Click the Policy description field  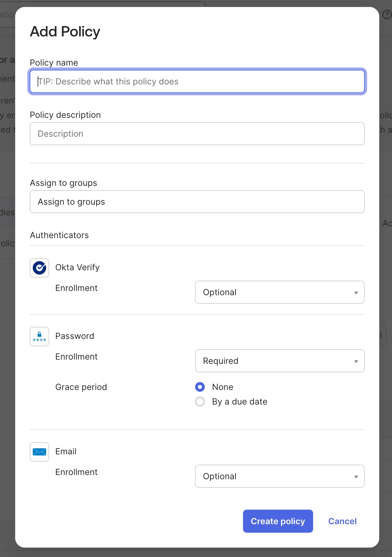tap(197, 134)
